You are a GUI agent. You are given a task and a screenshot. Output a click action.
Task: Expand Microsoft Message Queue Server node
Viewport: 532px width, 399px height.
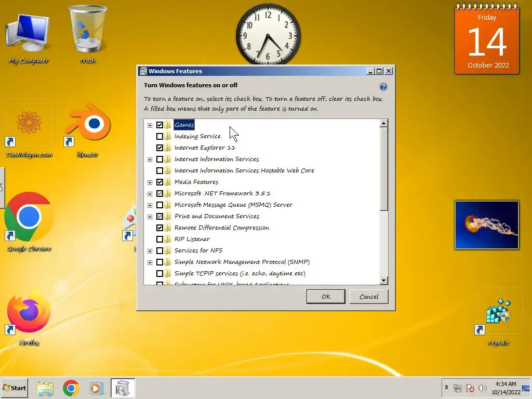(x=150, y=205)
